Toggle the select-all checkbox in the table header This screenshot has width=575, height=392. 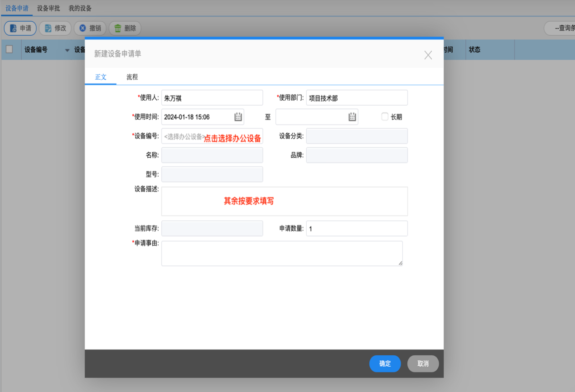coord(10,50)
